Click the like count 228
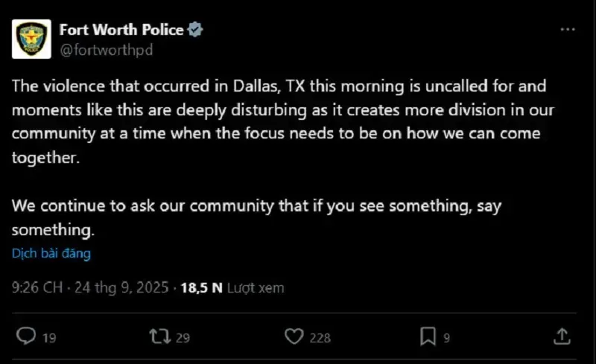The width and height of the screenshot is (596, 364). [x=320, y=338]
